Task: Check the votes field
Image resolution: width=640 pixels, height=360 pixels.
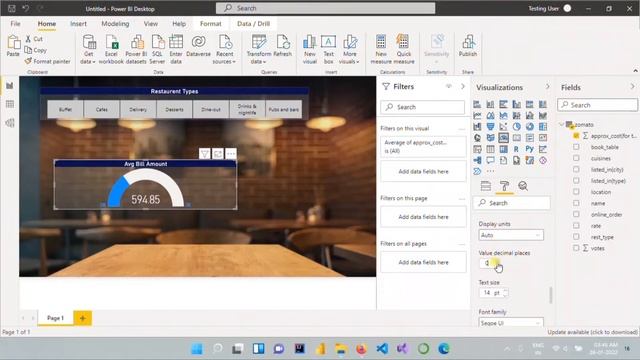Action: click(576, 248)
